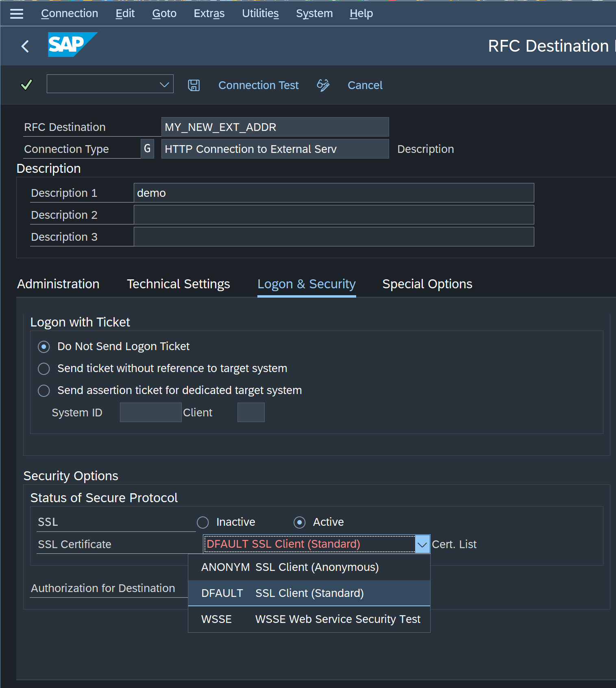Image resolution: width=616 pixels, height=688 pixels.
Task: Set SSL to Active
Action: click(300, 523)
